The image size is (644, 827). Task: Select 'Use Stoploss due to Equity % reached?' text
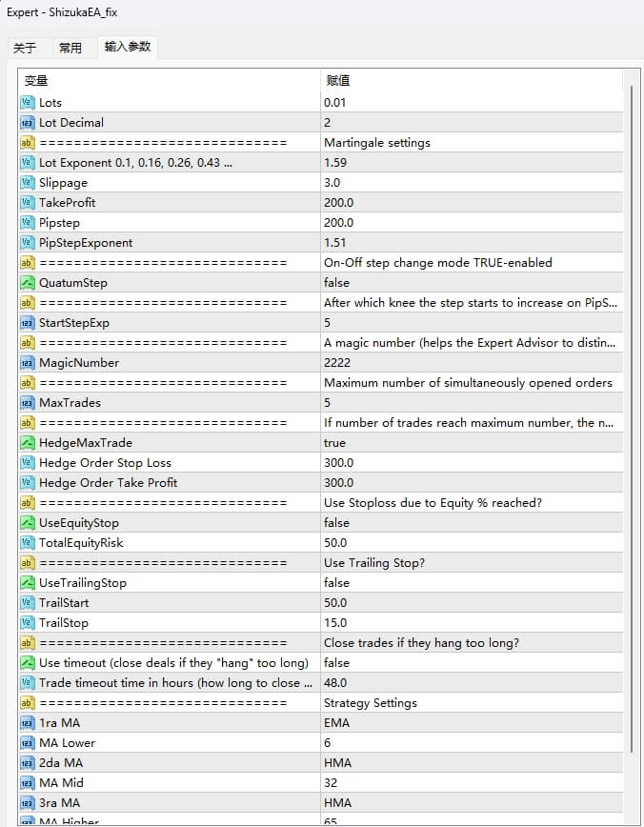433,503
